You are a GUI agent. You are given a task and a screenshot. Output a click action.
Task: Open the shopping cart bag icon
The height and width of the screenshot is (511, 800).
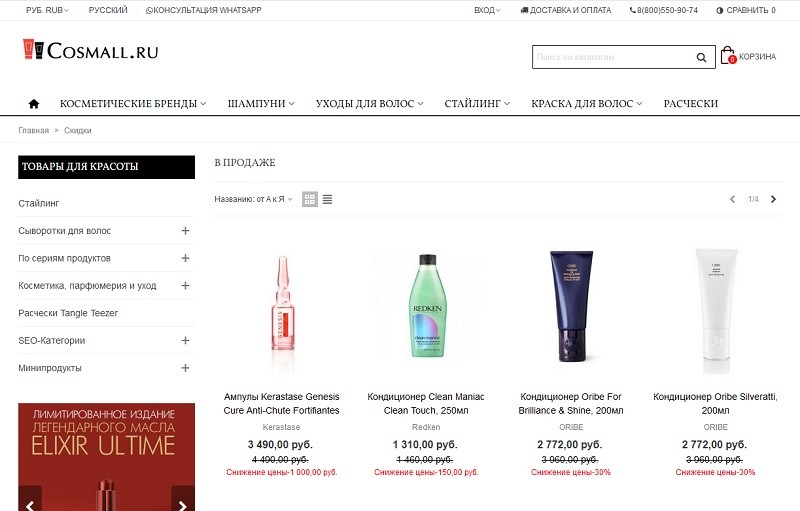pos(728,55)
